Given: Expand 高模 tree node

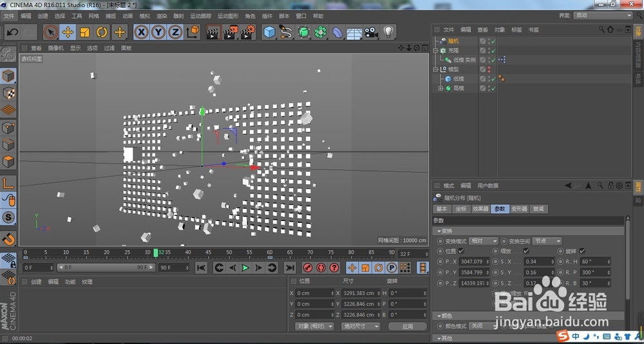Looking at the screenshot, I should (440, 88).
